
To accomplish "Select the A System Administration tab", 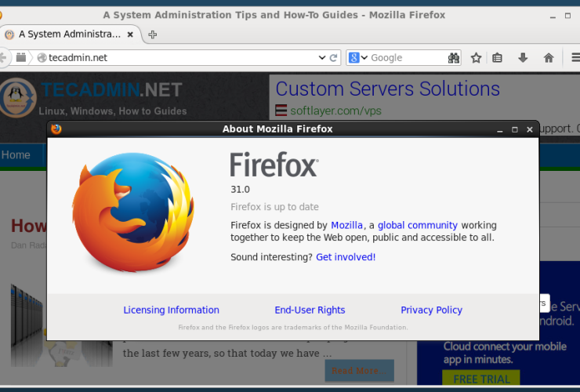I will [x=71, y=34].
